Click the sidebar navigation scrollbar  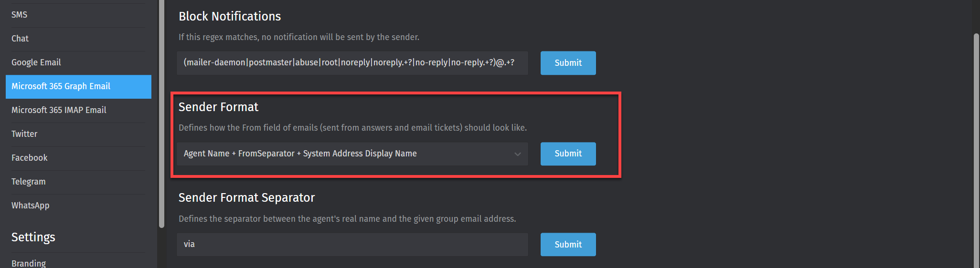click(161, 114)
